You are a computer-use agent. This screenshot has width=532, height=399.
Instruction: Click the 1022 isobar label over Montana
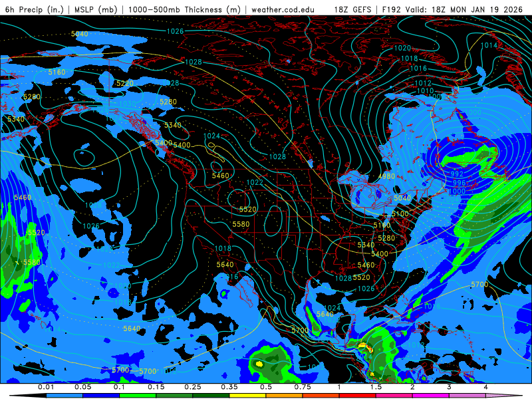click(255, 182)
